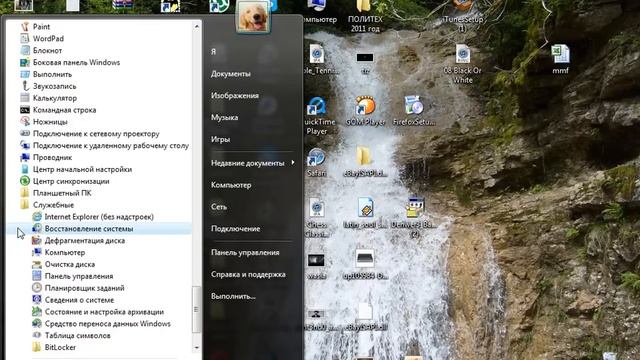Open Панель управления in the right pane
This screenshot has height=360, width=640.
pyautogui.click(x=245, y=253)
